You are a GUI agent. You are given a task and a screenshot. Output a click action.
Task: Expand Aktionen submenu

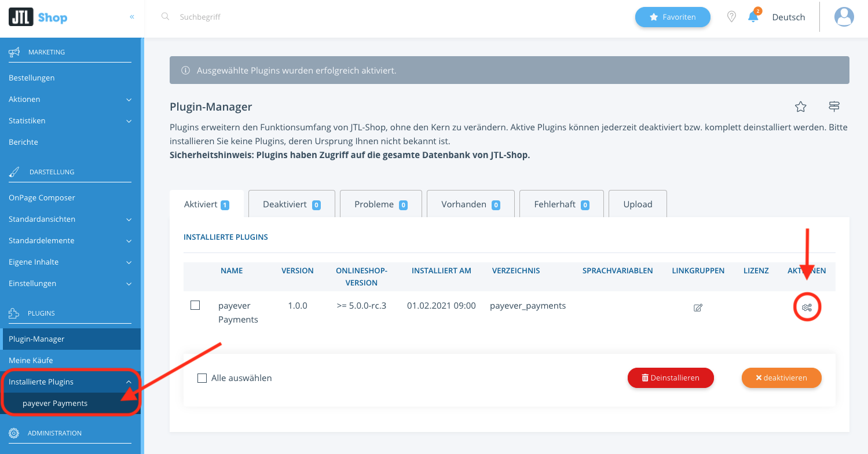(x=70, y=99)
